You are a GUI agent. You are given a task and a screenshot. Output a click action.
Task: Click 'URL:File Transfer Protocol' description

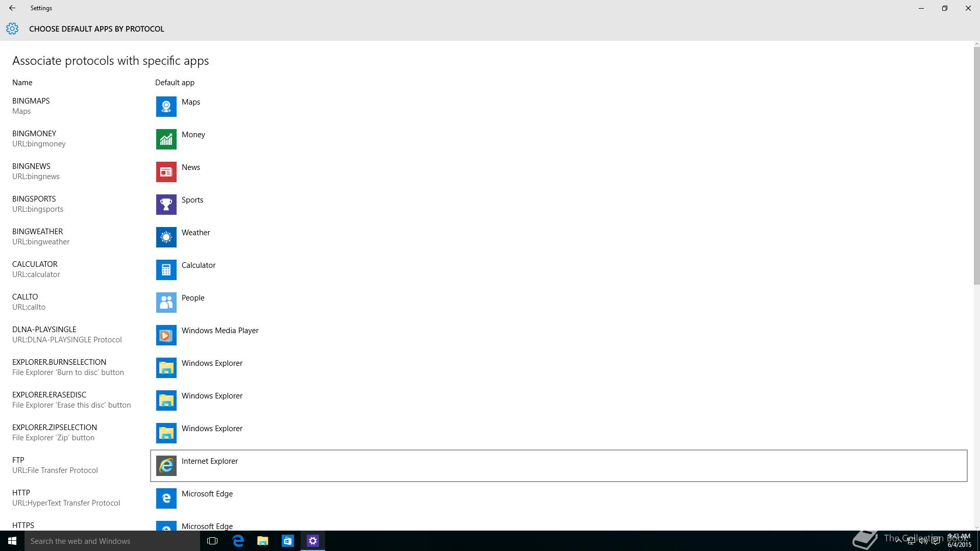tap(55, 470)
